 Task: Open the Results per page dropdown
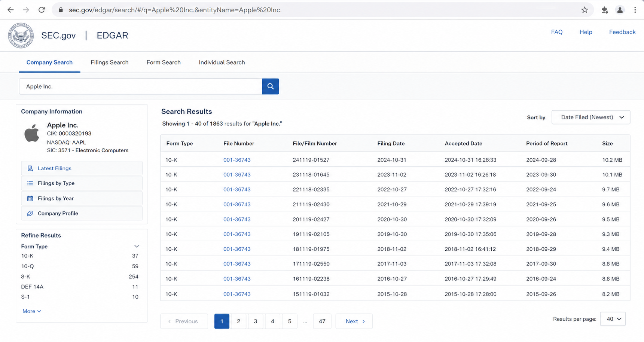coord(613,319)
